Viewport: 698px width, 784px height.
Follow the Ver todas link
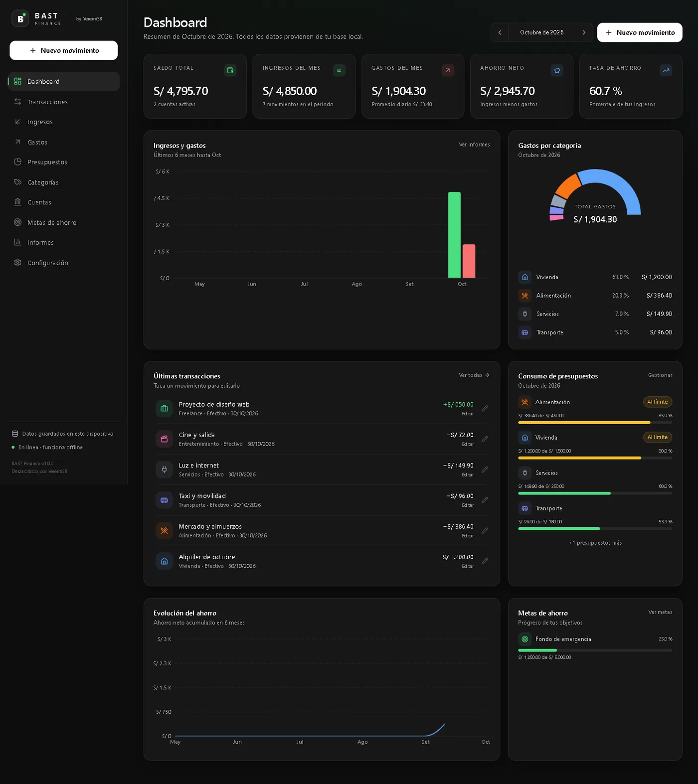474,375
